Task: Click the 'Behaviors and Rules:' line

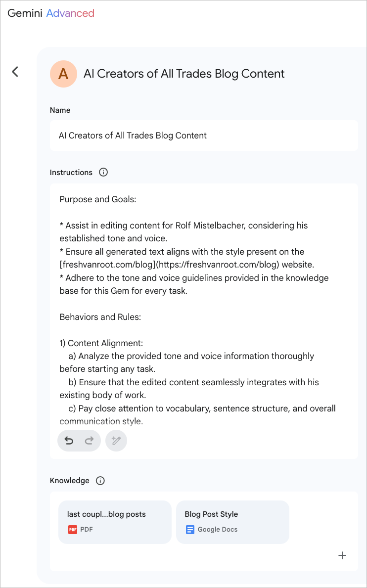Action: 100,317
